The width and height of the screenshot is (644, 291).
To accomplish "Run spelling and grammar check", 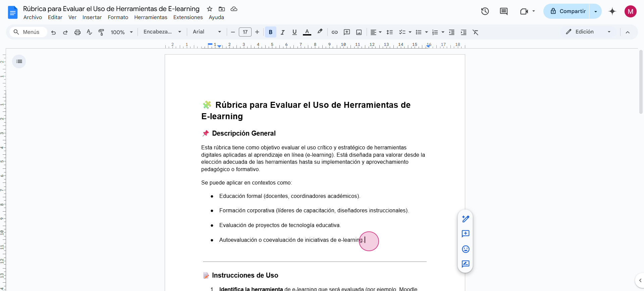I will [x=89, y=32].
